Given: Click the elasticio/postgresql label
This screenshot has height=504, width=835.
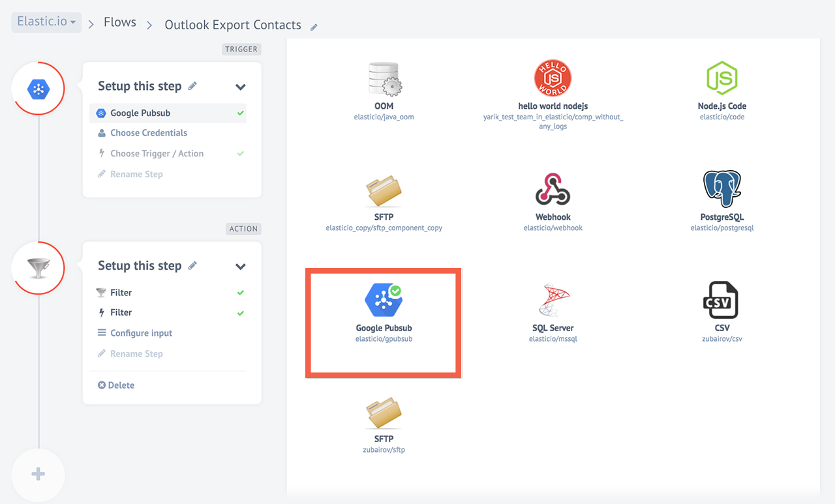Looking at the screenshot, I should pyautogui.click(x=721, y=228).
